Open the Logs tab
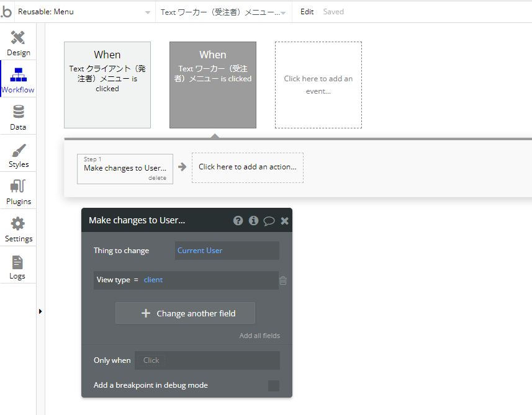 pos(19,267)
